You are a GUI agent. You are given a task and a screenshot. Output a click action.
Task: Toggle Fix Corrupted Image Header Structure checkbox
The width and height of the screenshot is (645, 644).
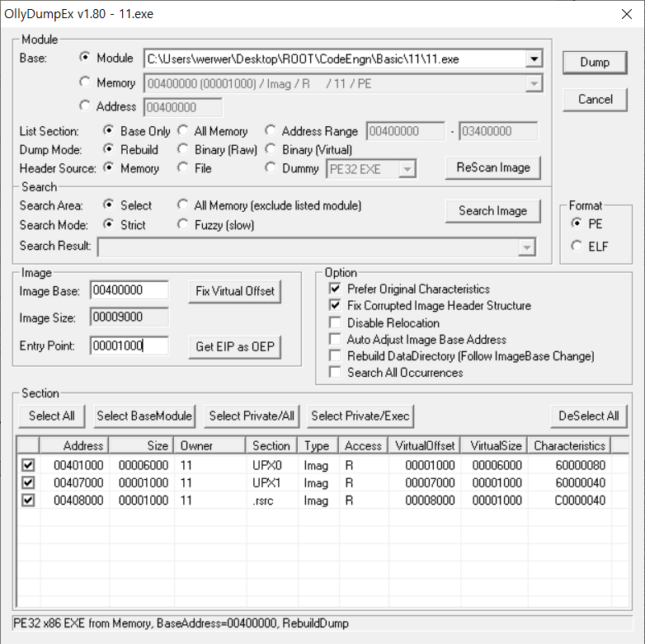pos(335,305)
